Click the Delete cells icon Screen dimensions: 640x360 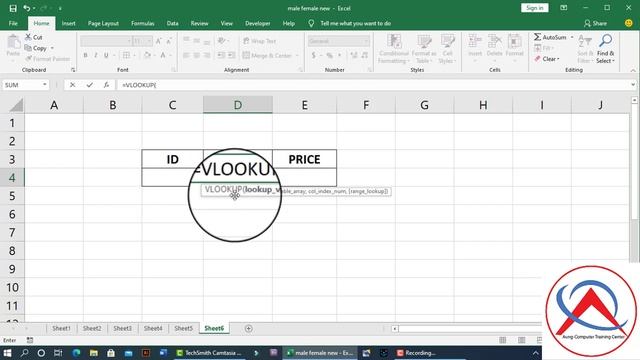click(494, 41)
